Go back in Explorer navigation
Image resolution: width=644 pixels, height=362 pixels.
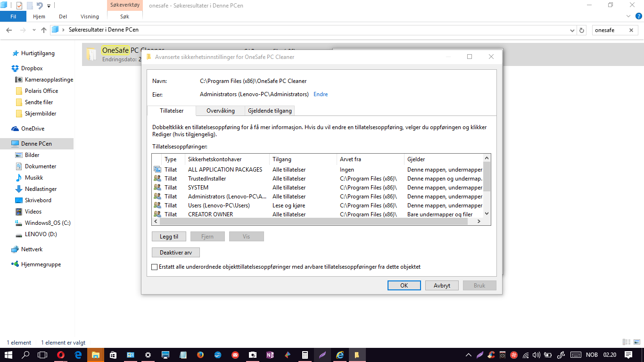pyautogui.click(x=9, y=30)
